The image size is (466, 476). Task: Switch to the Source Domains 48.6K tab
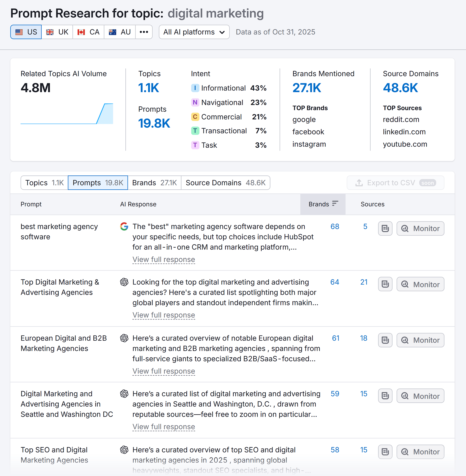[x=225, y=183]
